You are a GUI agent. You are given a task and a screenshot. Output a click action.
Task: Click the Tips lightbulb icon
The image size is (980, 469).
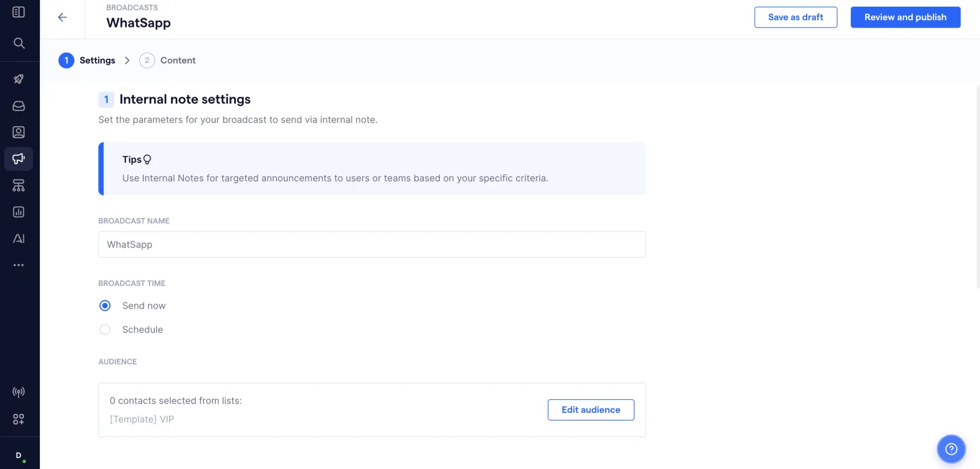coord(147,160)
